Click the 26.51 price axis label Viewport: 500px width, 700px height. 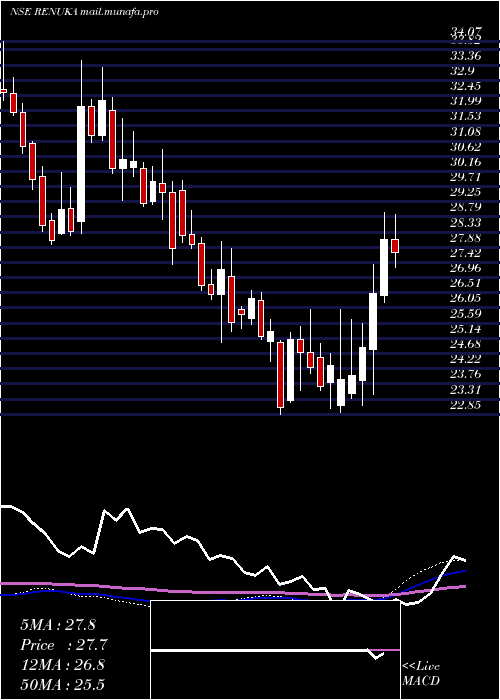466,283
